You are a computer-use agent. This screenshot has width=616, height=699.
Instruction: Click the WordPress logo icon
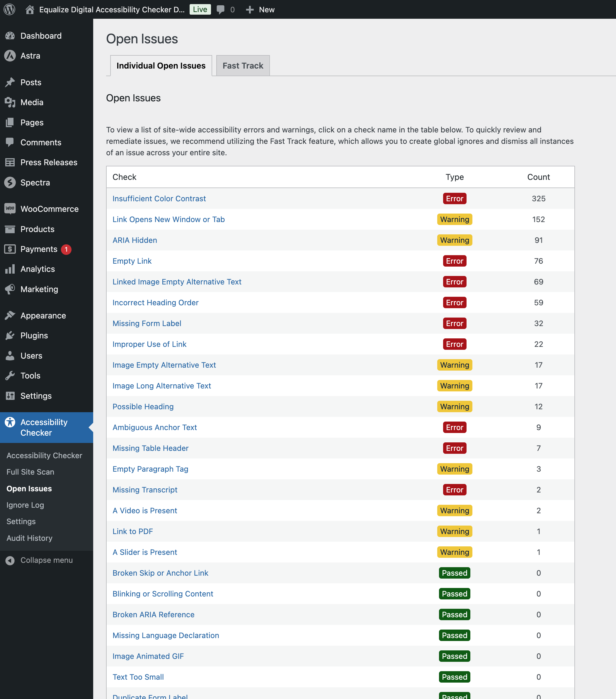click(10, 9)
